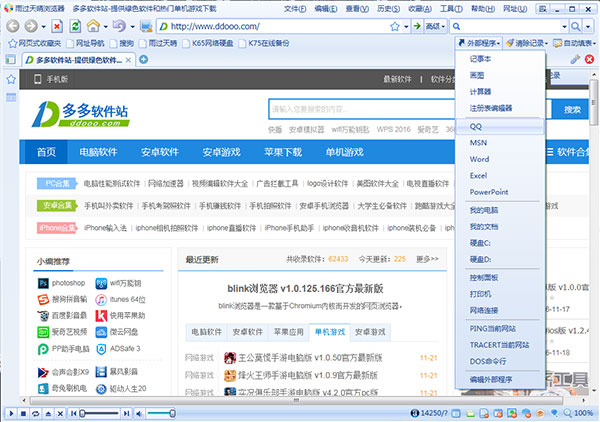
Task: Choose Word in external programs menu
Action: (x=500, y=159)
